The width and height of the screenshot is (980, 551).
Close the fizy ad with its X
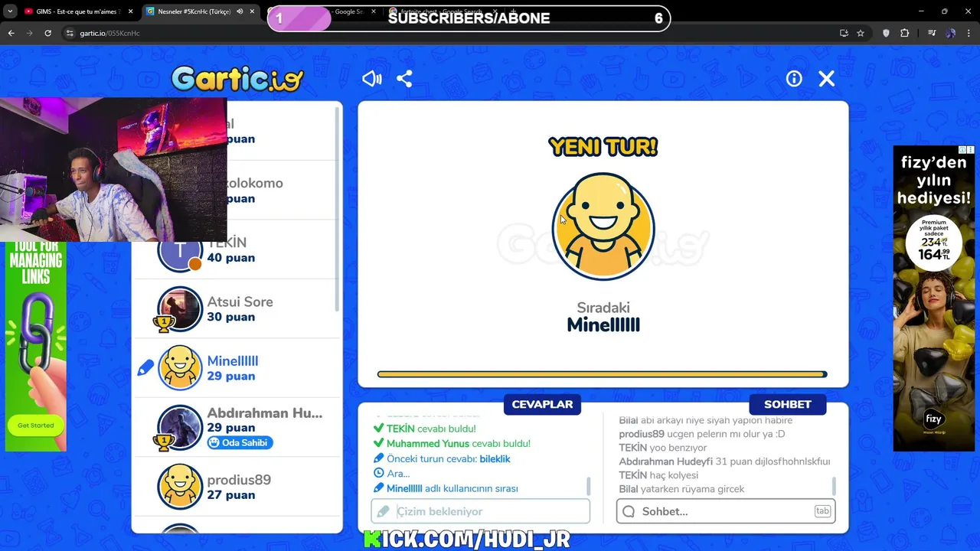[x=970, y=150]
